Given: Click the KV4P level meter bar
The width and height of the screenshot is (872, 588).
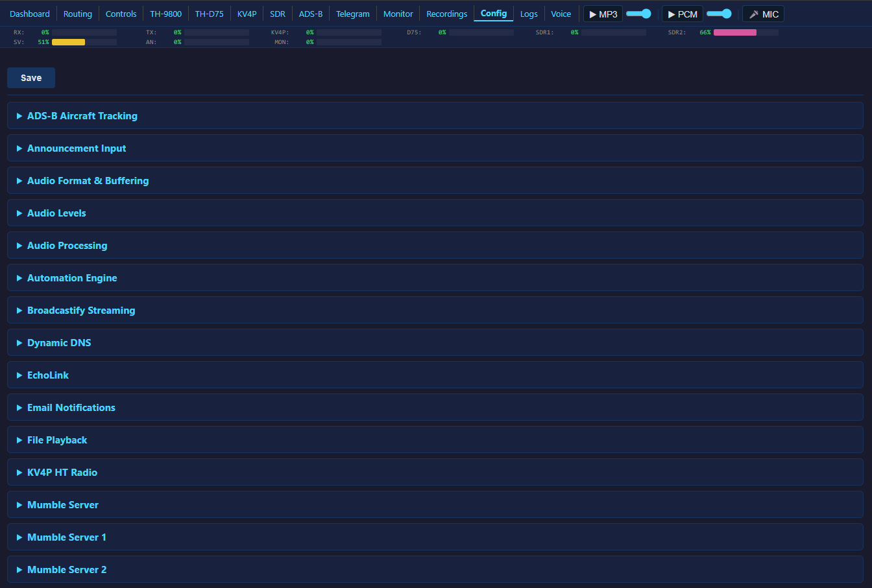Looking at the screenshot, I should [349, 32].
